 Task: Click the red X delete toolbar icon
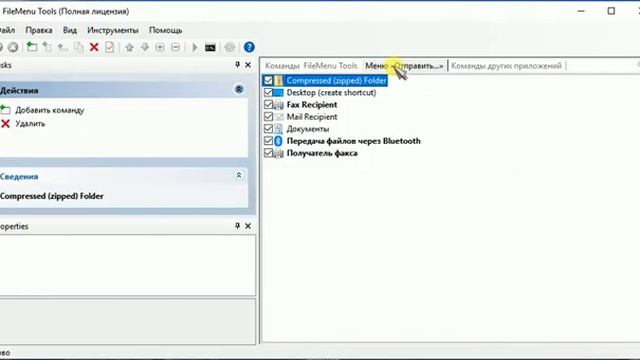click(94, 47)
